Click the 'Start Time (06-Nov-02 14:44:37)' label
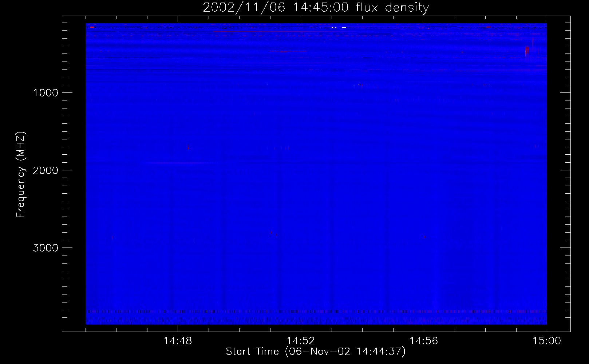This screenshot has width=589, height=364. (x=316, y=352)
